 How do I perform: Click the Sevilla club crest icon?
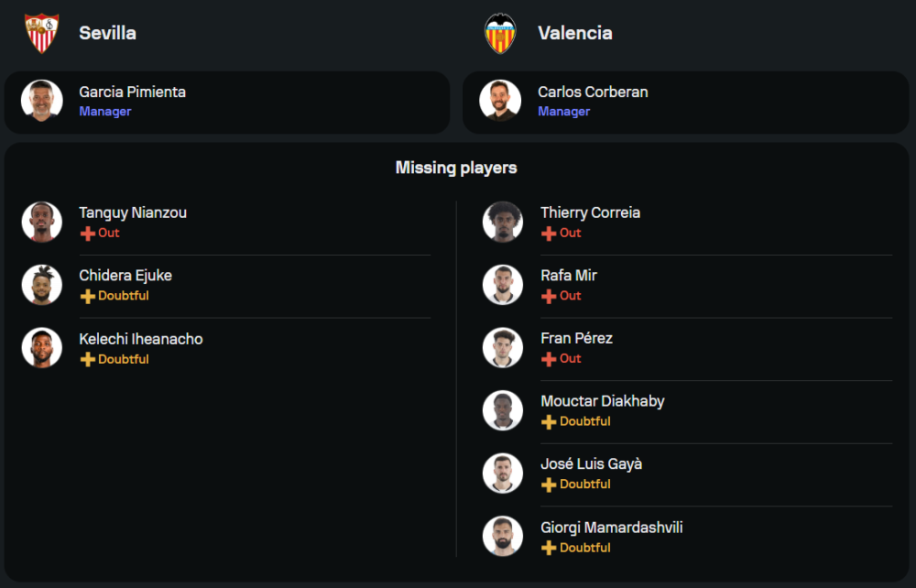point(41,33)
